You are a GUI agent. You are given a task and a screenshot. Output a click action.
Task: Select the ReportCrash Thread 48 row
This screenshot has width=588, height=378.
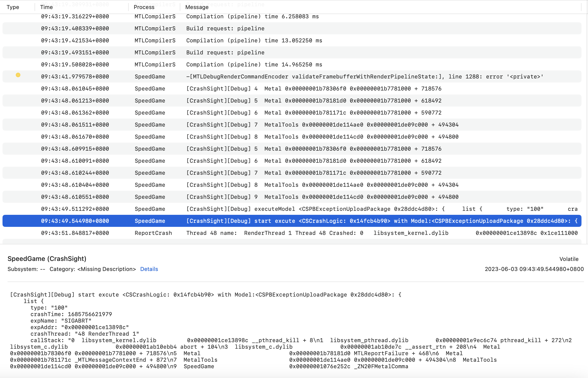pyautogui.click(x=292, y=233)
